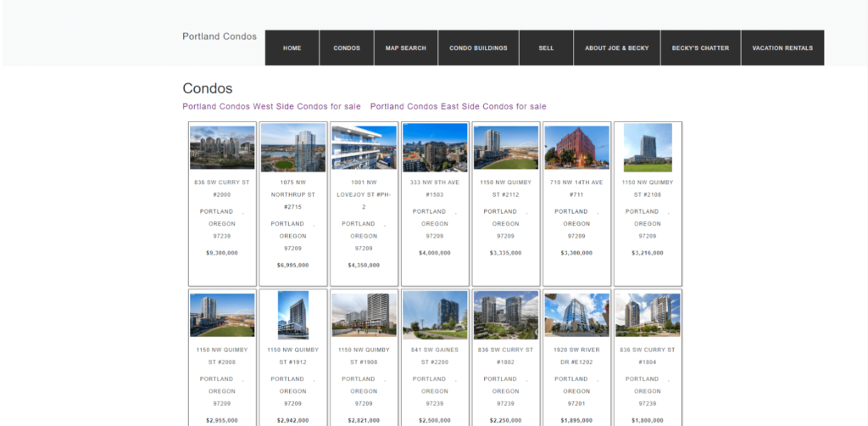The image size is (868, 426).
Task: Click the $1,895,000 price
Action: pyautogui.click(x=576, y=420)
